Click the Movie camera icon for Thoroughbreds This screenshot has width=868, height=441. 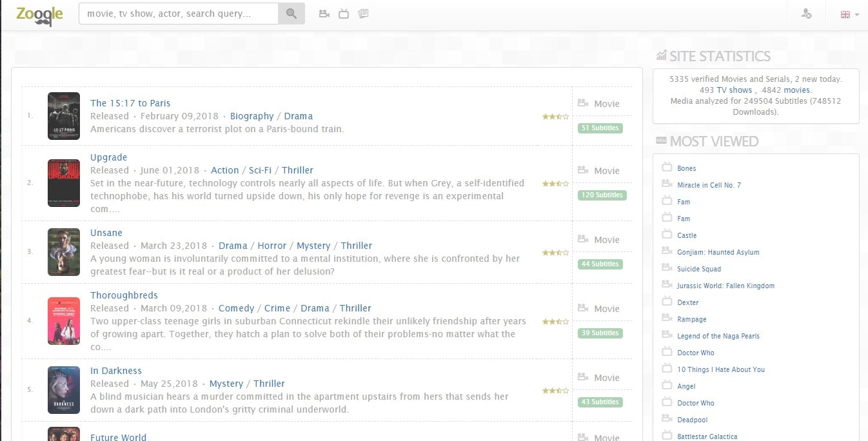(x=583, y=308)
